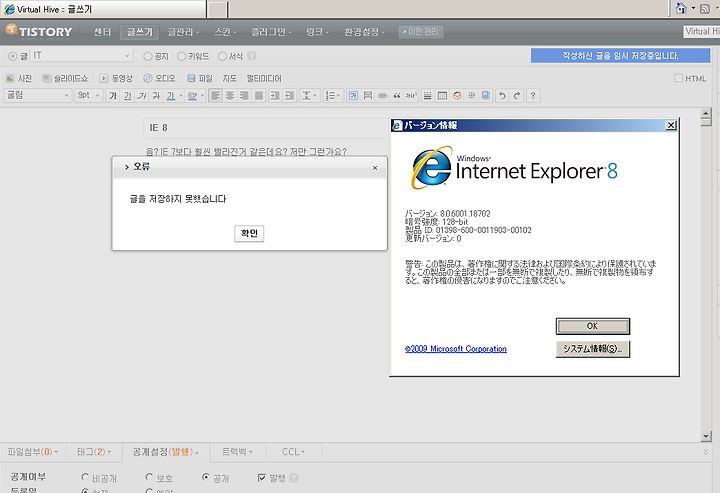Increase paragraph indent
The height and width of the screenshot is (493, 720).
(275, 95)
